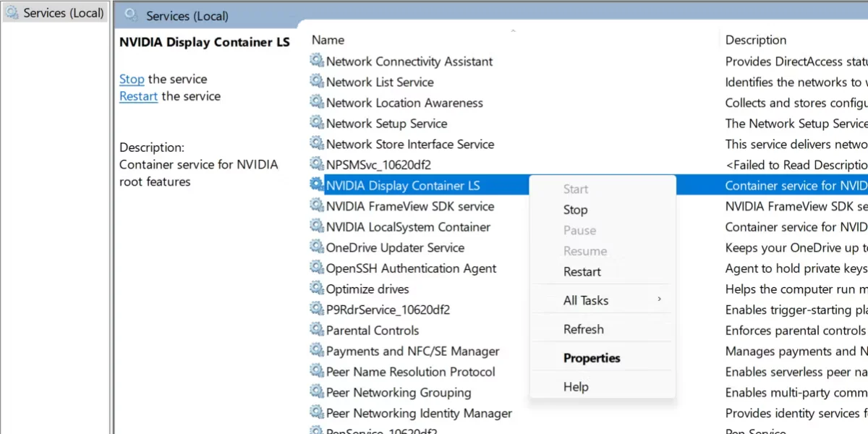Click the NVIDIA FrameView SDK service icon
The image size is (868, 434).
(317, 206)
